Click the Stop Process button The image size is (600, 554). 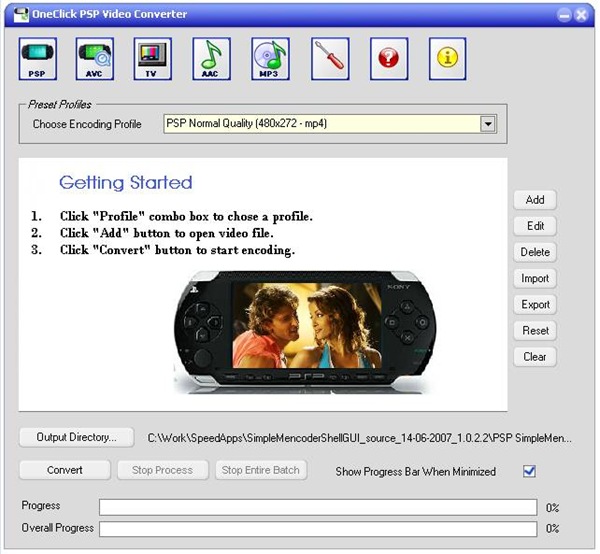click(163, 470)
